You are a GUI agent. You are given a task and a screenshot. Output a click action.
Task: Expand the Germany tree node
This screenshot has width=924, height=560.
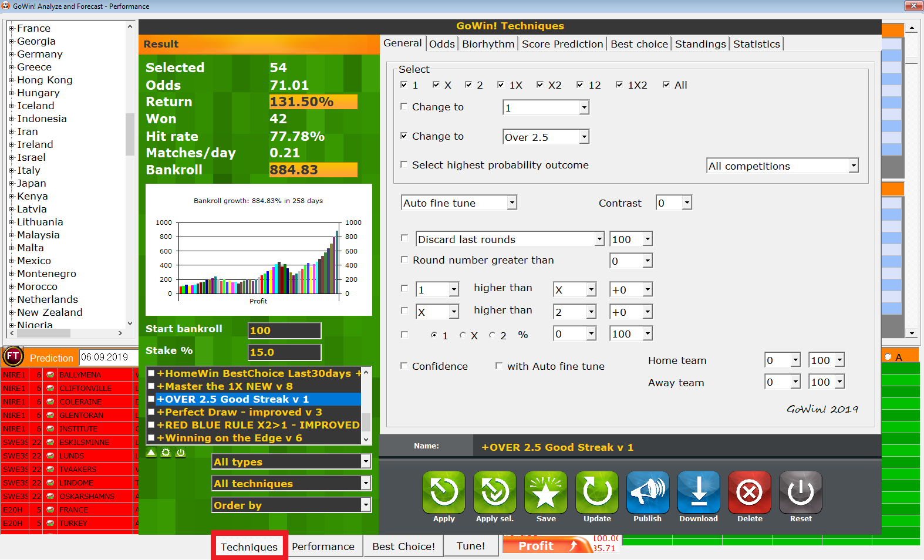[12, 54]
